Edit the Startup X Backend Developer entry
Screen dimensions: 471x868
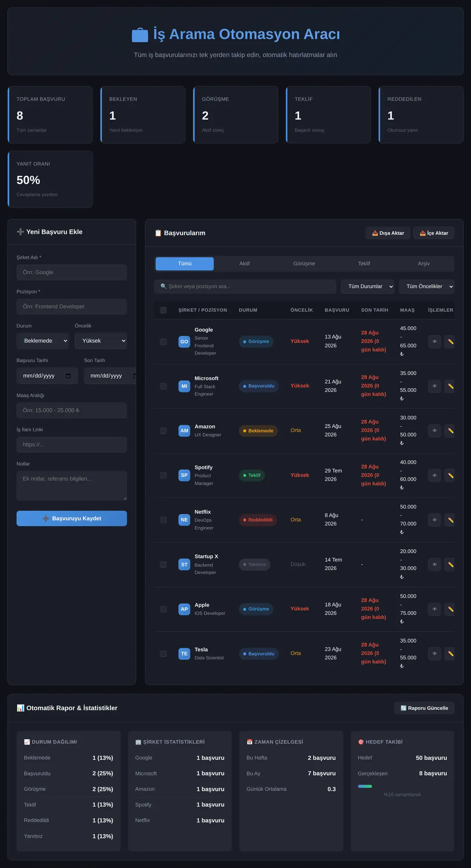[450, 564]
